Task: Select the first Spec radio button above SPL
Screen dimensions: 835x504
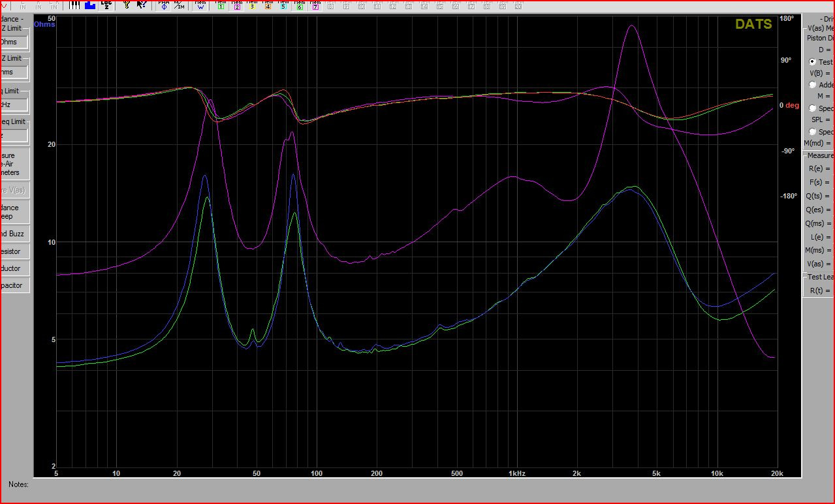Action: click(813, 108)
